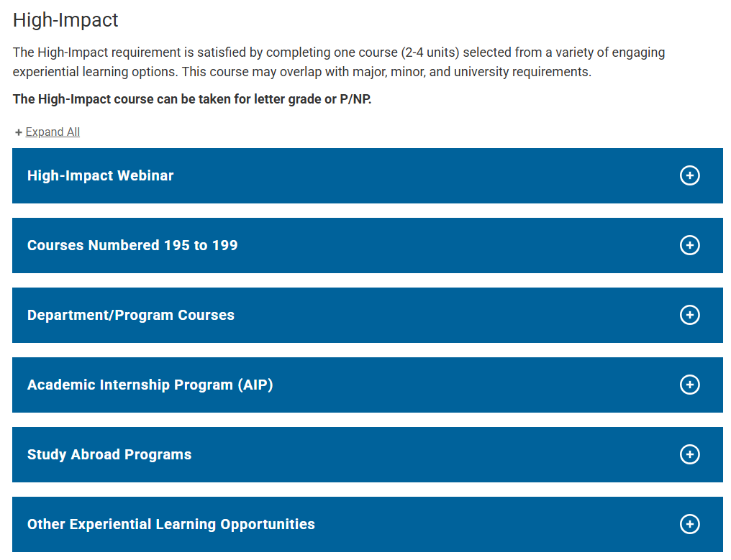Click the bold letter grade or P/NP sentence

coord(192,99)
